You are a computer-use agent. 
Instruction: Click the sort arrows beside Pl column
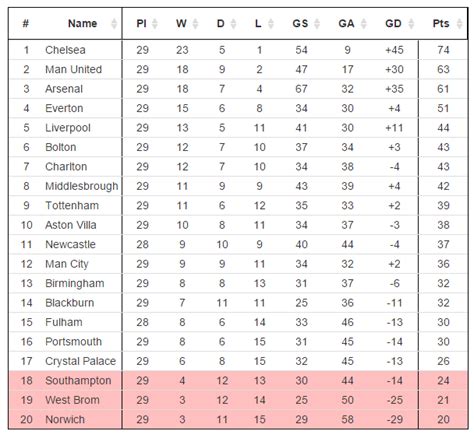tap(155, 24)
